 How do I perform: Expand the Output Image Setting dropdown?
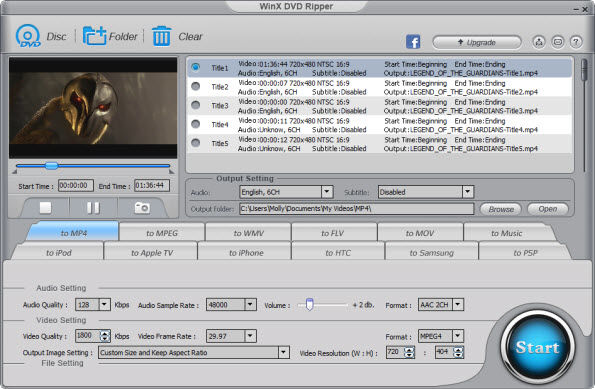(283, 352)
